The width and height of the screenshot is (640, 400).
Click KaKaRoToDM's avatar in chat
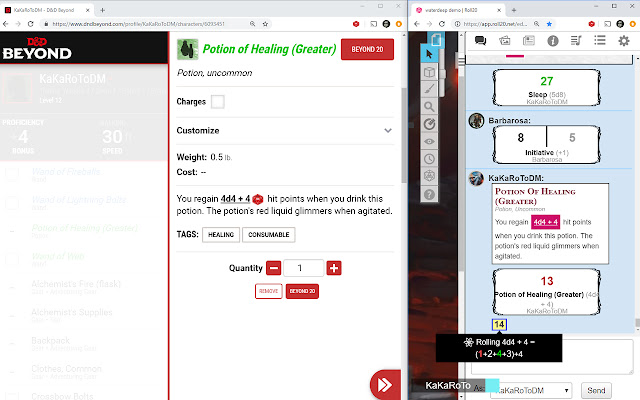pos(476,178)
